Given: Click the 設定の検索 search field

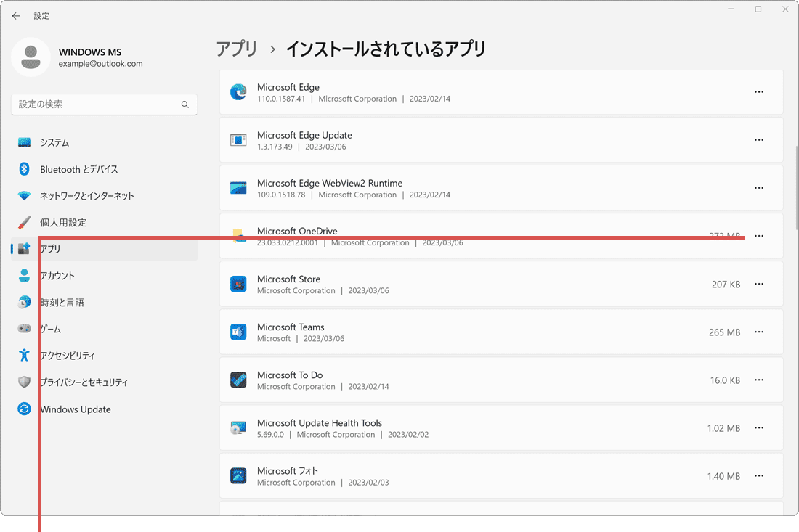Looking at the screenshot, I should coord(104,105).
